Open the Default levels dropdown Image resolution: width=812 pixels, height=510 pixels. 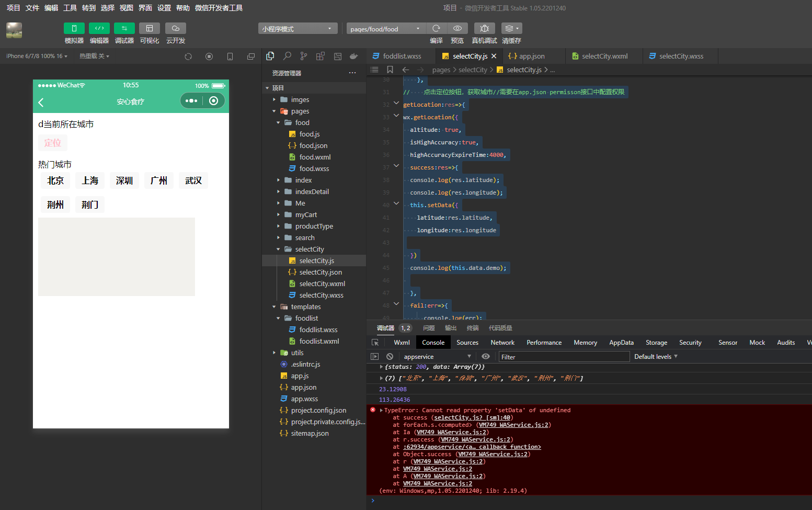coord(656,357)
